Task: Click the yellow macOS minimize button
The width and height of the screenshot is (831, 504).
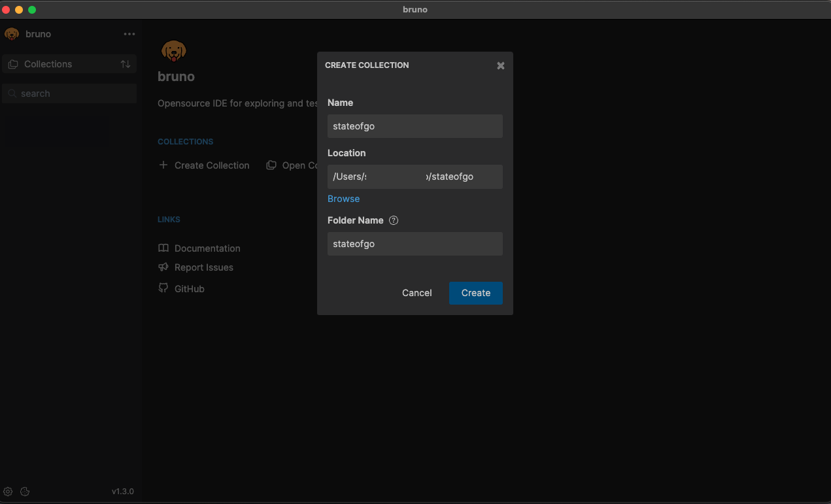Action: [19, 10]
